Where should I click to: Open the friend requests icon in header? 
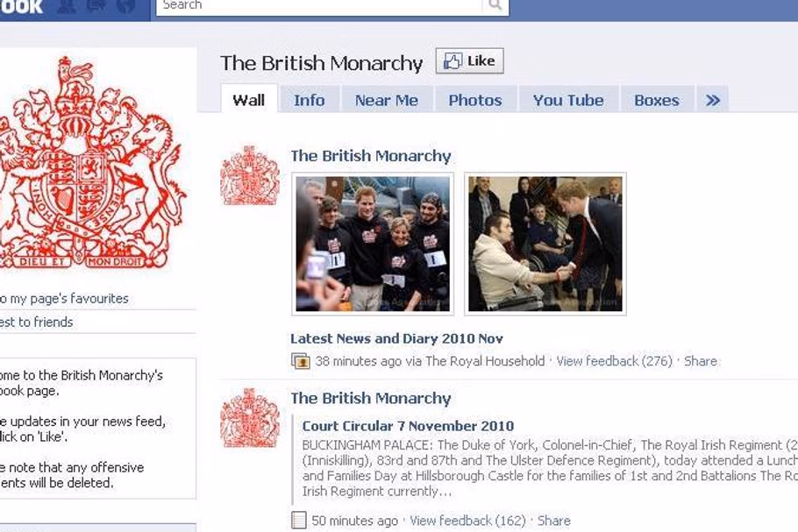(68, 6)
